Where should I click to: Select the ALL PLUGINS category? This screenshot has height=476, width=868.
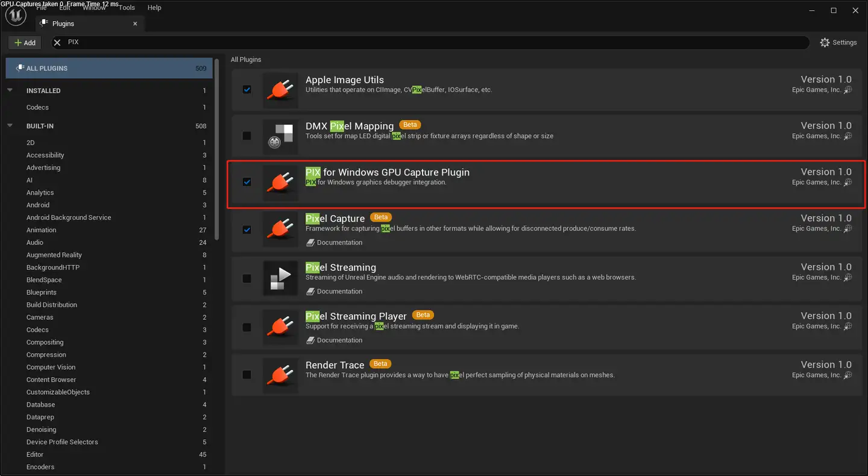(109, 68)
